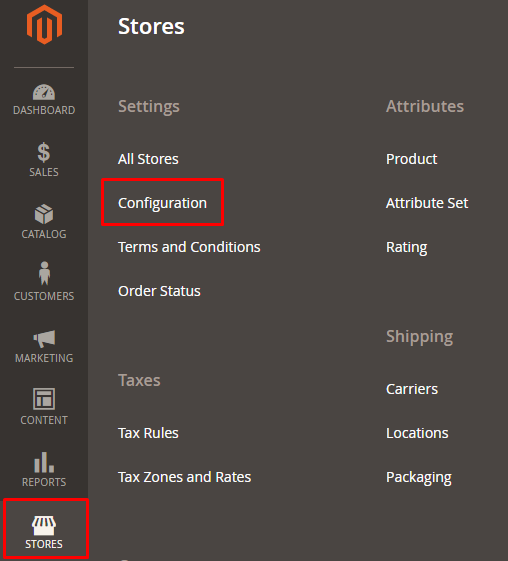Open the Dashboard gauge icon
This screenshot has width=508, height=561.
tap(44, 92)
